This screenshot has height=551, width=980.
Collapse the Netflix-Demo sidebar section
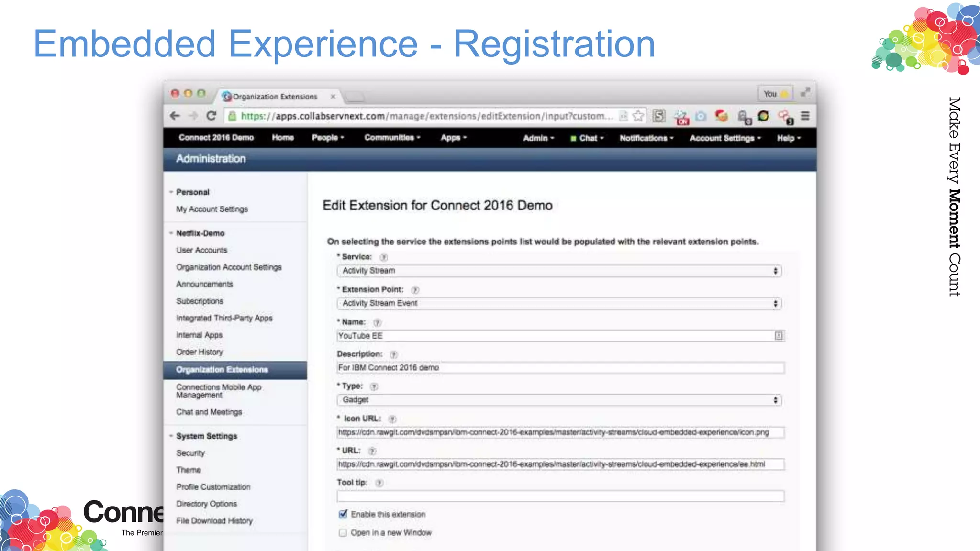click(x=171, y=233)
